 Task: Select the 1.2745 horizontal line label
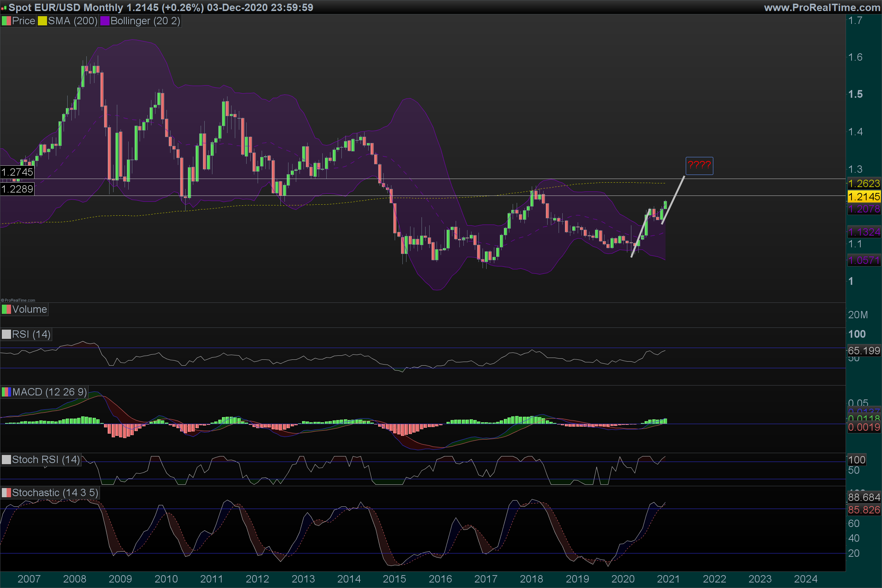click(17, 172)
